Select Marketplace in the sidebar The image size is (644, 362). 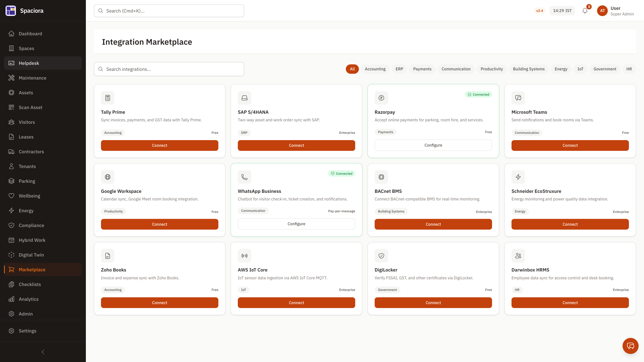[x=43, y=269]
